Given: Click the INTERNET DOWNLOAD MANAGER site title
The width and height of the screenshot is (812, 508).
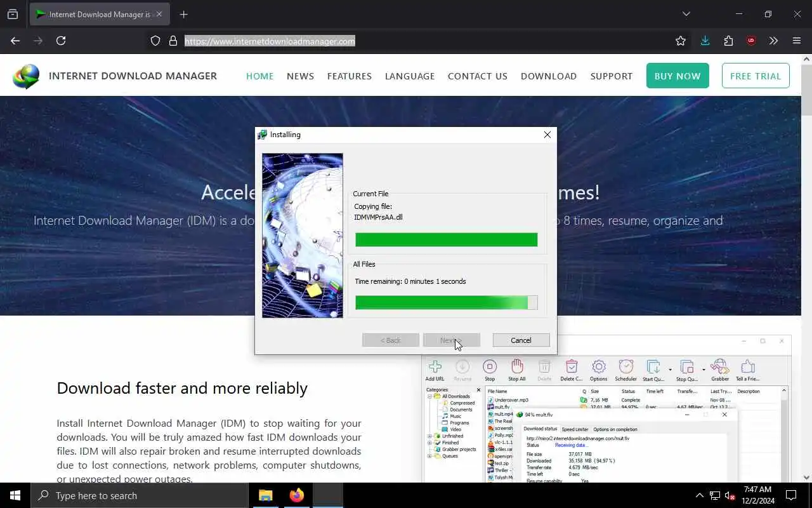Looking at the screenshot, I should (133, 76).
